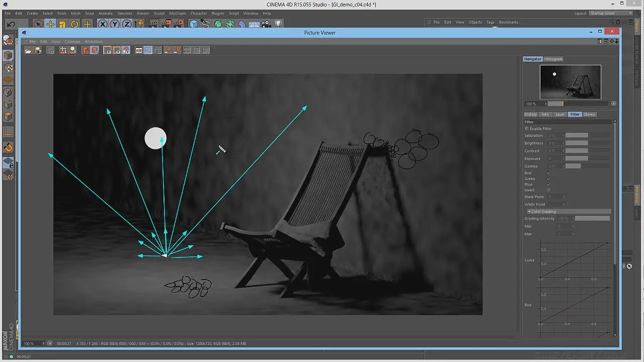Click the Gamma value field
Viewport: 644px width, 362px height.
coord(555,166)
